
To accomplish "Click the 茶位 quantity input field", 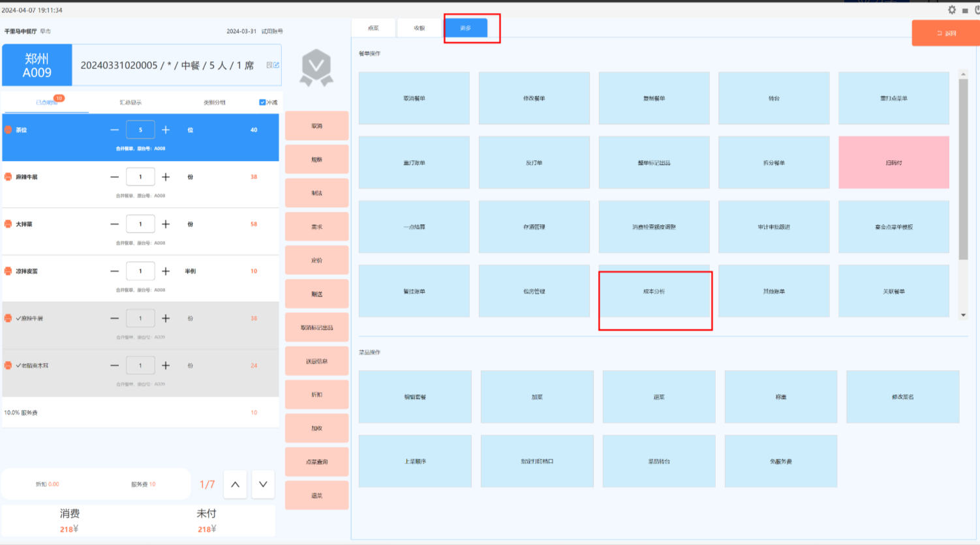I will (x=140, y=130).
